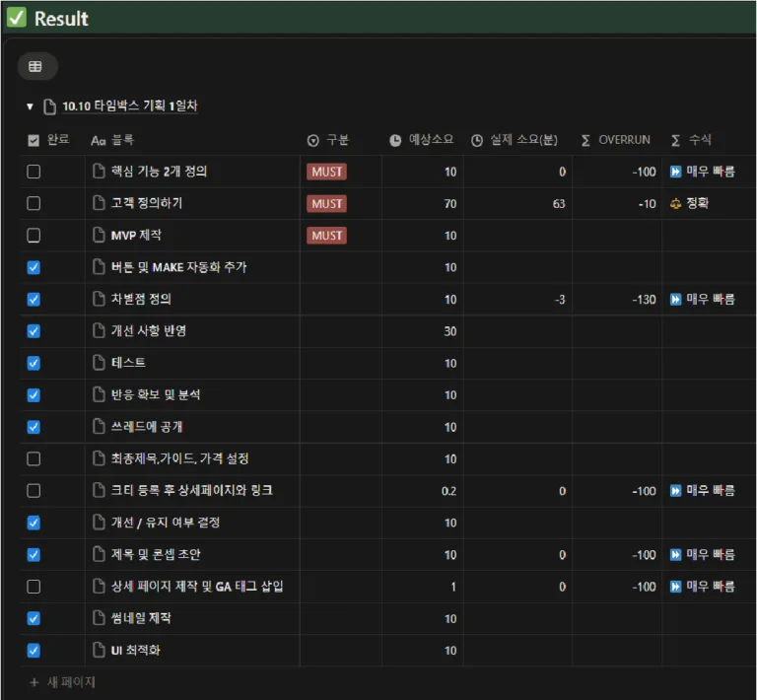
Task: Uncheck the 차별점 정의 checkbox
Action: pyautogui.click(x=34, y=299)
